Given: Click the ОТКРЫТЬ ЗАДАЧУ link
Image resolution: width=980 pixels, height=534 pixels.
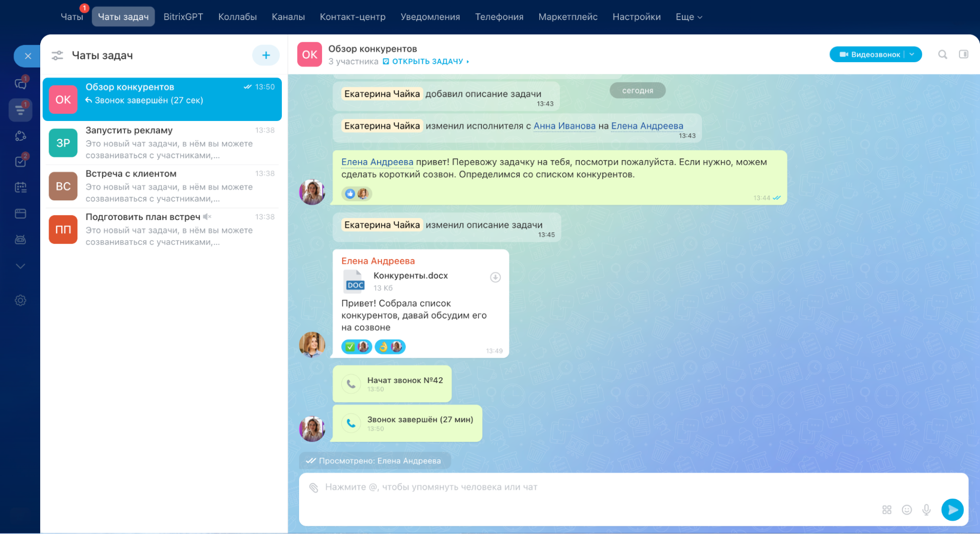Looking at the screenshot, I should (x=427, y=61).
